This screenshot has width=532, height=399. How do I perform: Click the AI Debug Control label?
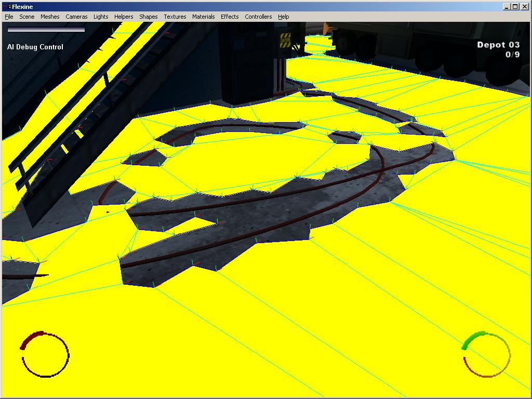pos(35,47)
